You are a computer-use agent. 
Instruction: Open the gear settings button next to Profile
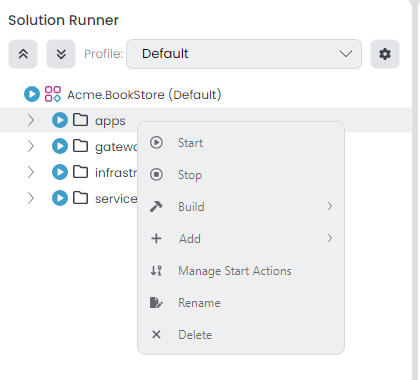click(x=385, y=54)
